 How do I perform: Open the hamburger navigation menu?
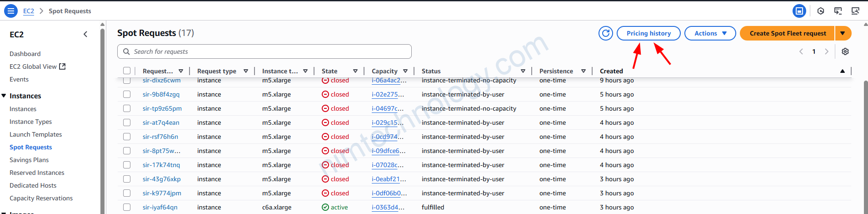pyautogui.click(x=11, y=10)
